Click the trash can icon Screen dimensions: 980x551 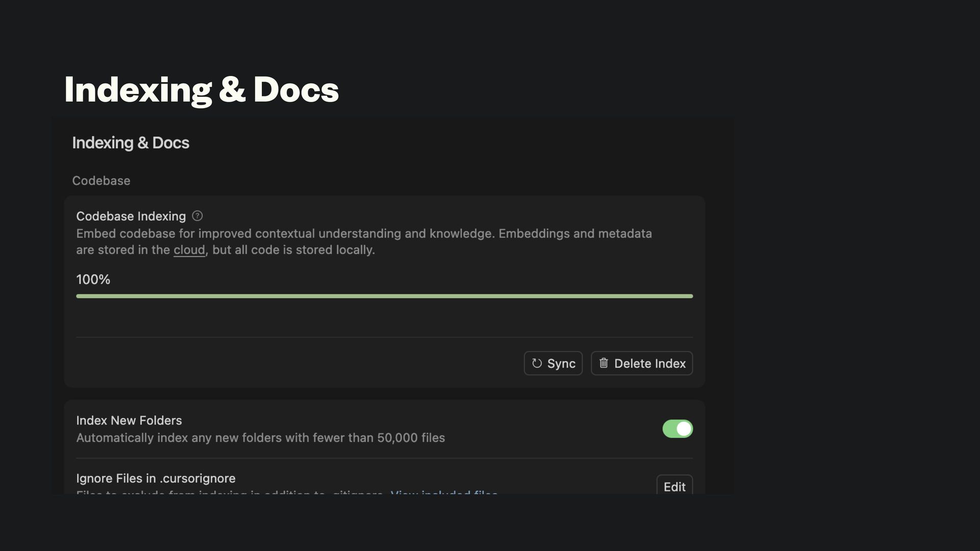(x=603, y=363)
